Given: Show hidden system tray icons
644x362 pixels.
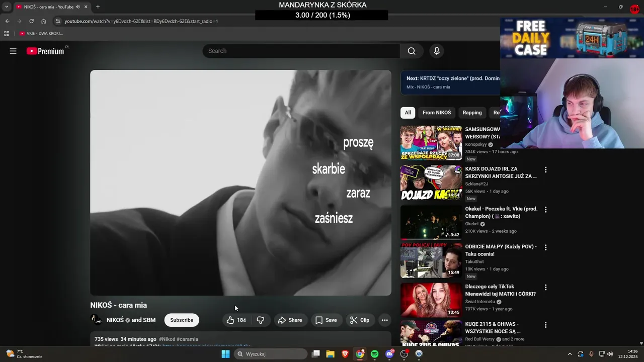Looking at the screenshot, I should click(x=570, y=354).
